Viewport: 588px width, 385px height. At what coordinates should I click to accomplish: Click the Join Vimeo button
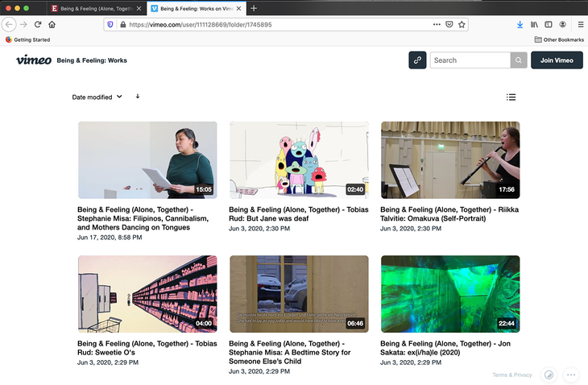[x=557, y=60]
